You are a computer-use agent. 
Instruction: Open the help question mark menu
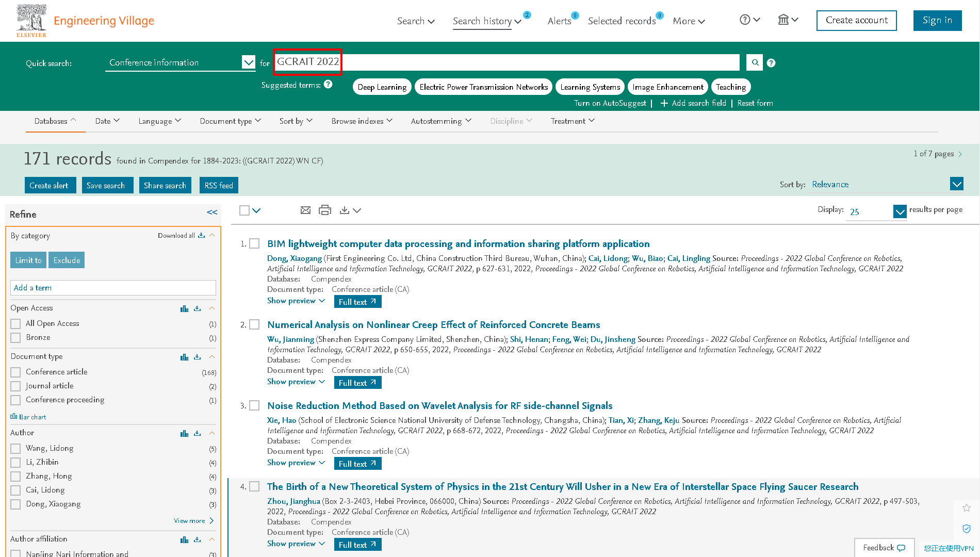[x=745, y=20]
